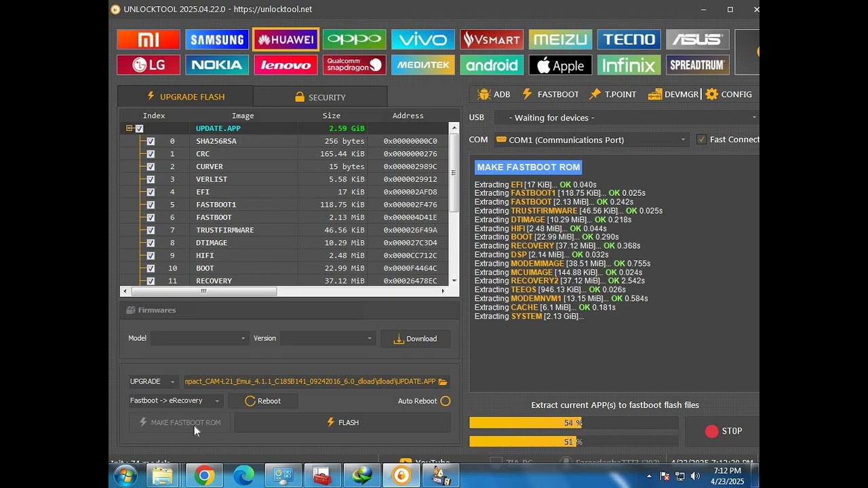Image resolution: width=868 pixels, height=488 pixels.
Task: Open File Explorer from the taskbar
Action: click(163, 476)
